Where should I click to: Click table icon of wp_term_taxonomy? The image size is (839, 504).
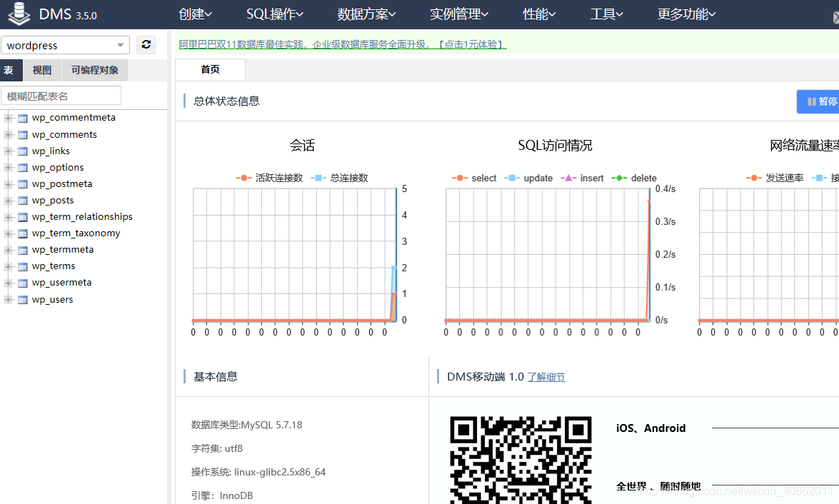point(22,234)
